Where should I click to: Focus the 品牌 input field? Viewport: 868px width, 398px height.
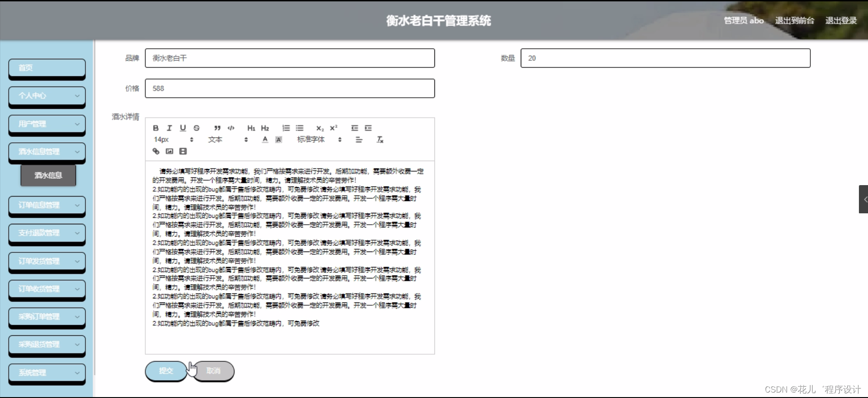pos(290,58)
